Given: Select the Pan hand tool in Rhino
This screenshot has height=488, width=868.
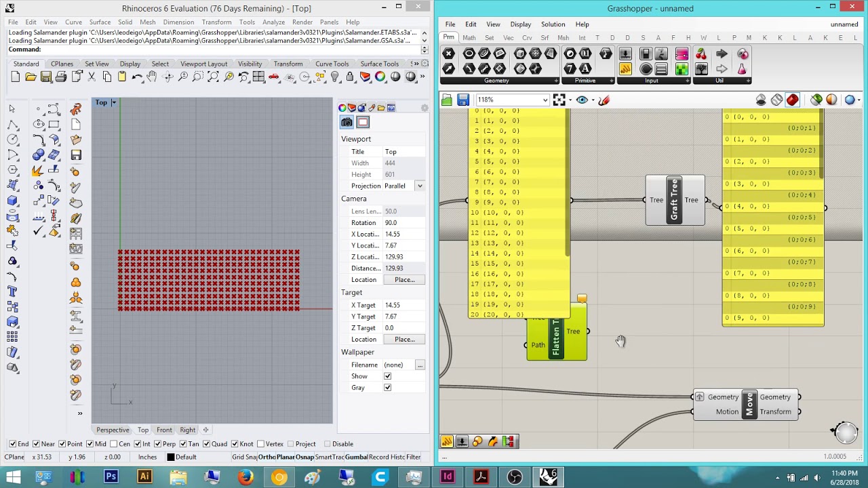Looking at the screenshot, I should (153, 77).
